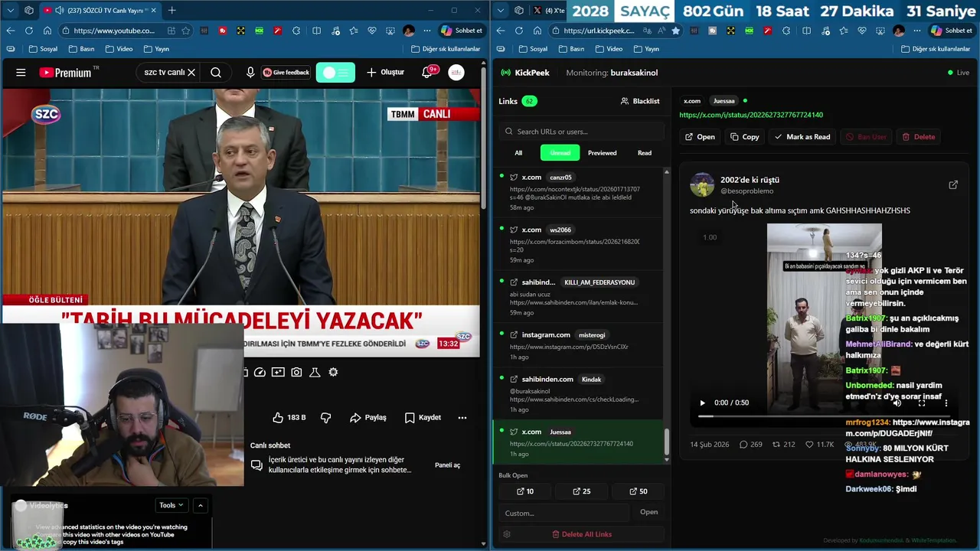Open the KickPeek Blacklist
The height and width of the screenshot is (551, 980).
tap(640, 101)
